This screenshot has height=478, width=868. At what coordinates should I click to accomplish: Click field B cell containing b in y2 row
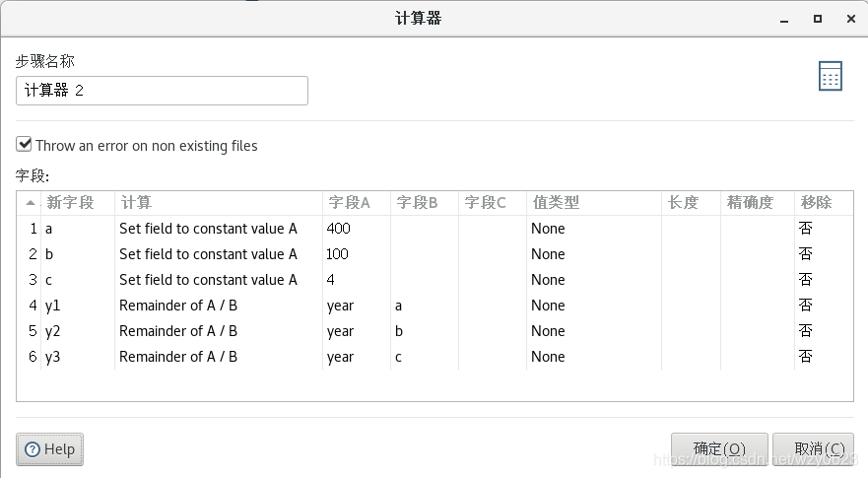[399, 331]
